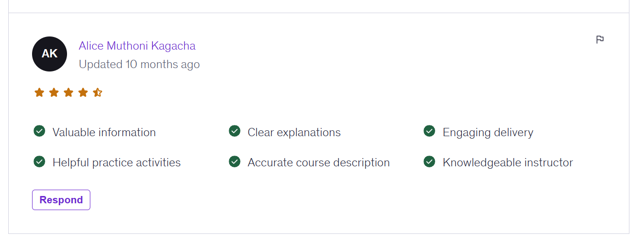Click the Updated 10 months ago timestamp

139,64
